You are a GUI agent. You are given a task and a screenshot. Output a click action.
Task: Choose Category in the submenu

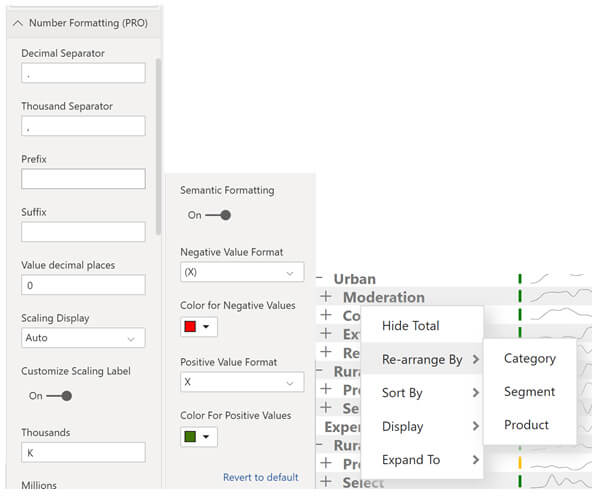tap(530, 358)
